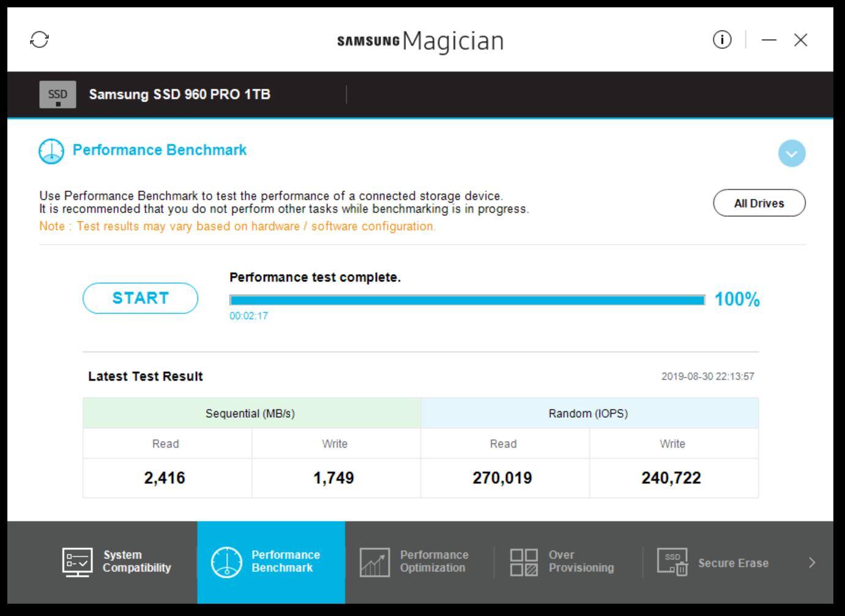Select the Performance Benchmark tab
This screenshot has height=616, width=845.
(271, 562)
